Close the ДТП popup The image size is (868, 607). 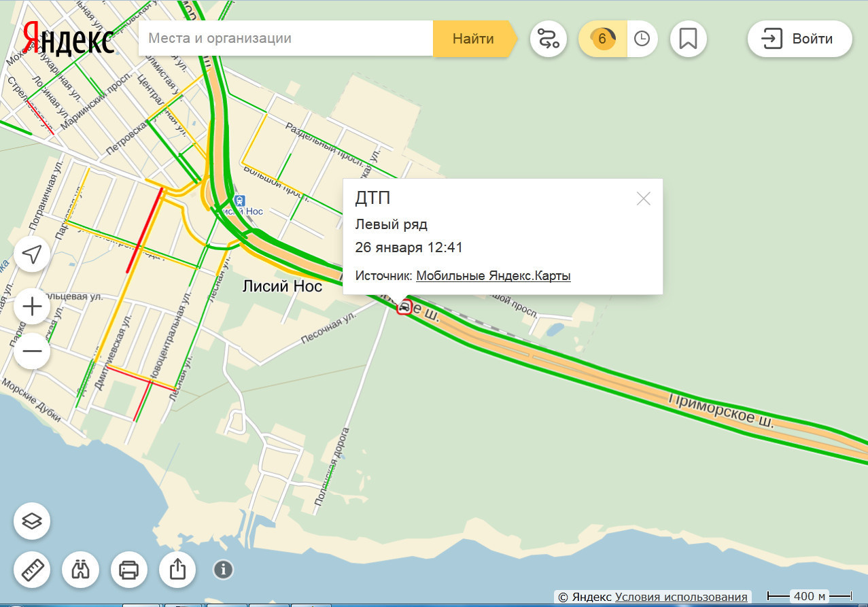(643, 198)
